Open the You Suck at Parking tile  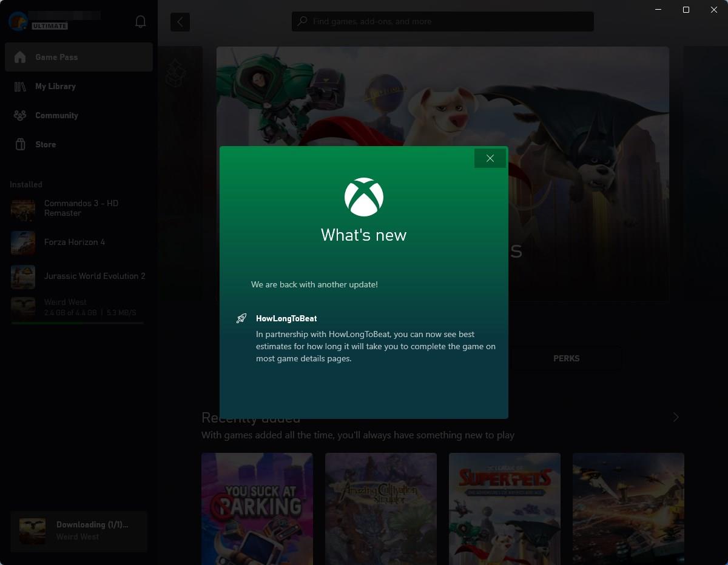click(x=257, y=509)
